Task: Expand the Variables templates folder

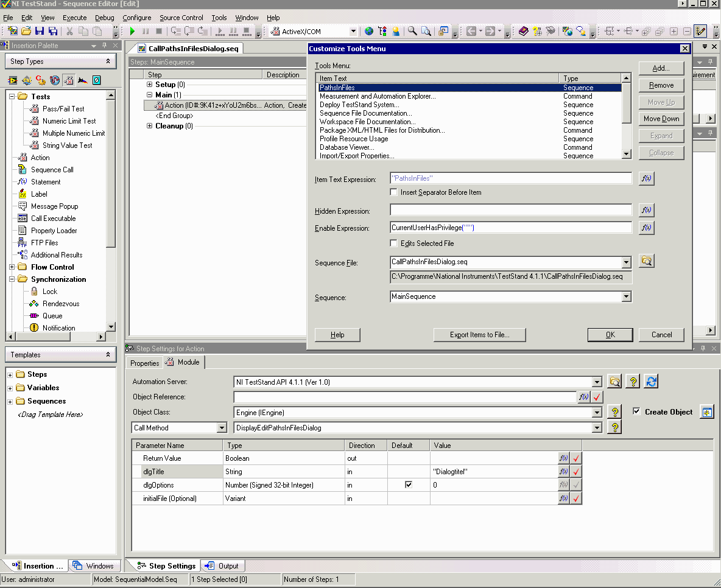Action: coord(10,388)
